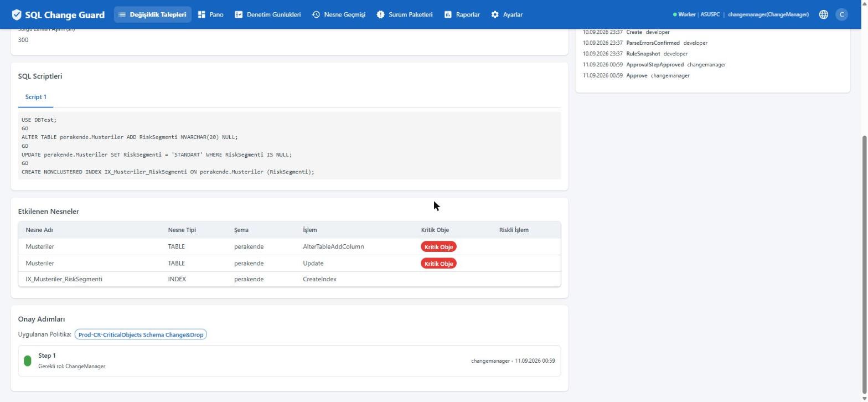
Task: Click the globe language icon
Action: (823, 15)
